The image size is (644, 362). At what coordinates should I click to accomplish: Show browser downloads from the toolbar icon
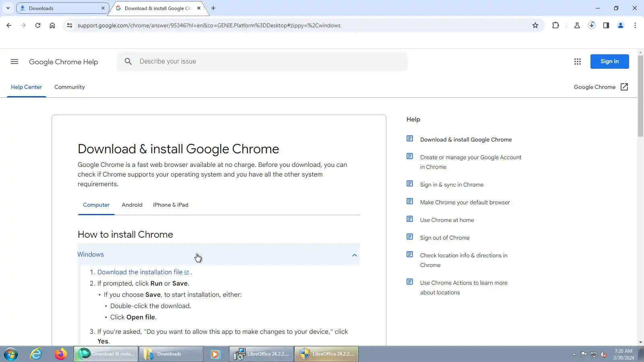[x=592, y=25]
